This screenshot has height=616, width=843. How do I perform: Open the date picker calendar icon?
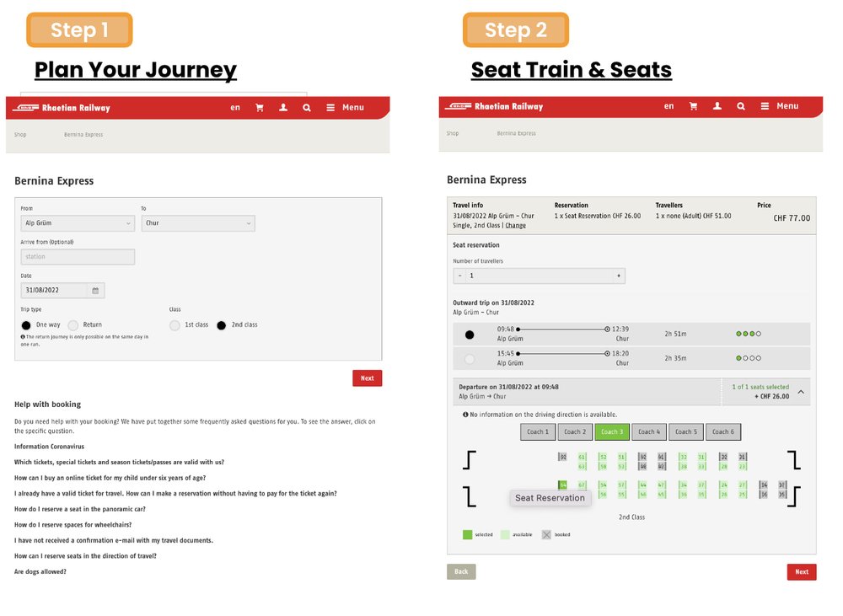click(94, 289)
